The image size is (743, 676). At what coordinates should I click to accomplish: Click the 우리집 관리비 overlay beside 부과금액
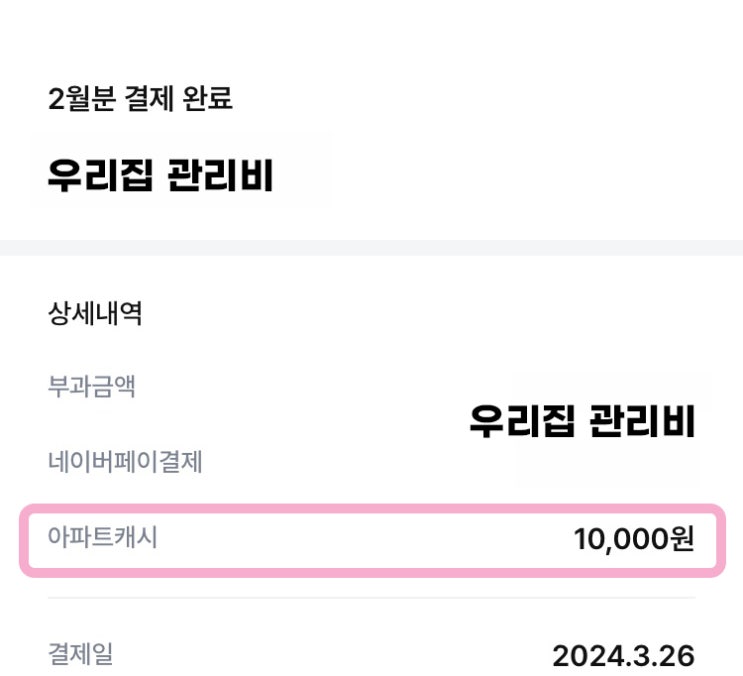point(582,422)
